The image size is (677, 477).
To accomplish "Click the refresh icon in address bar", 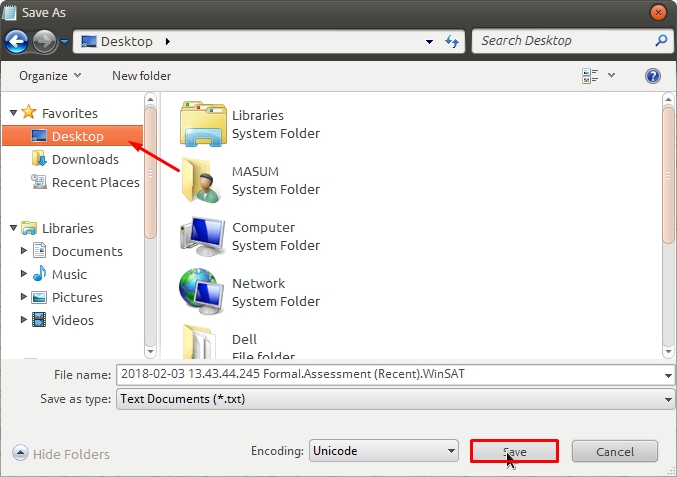I will click(x=451, y=41).
